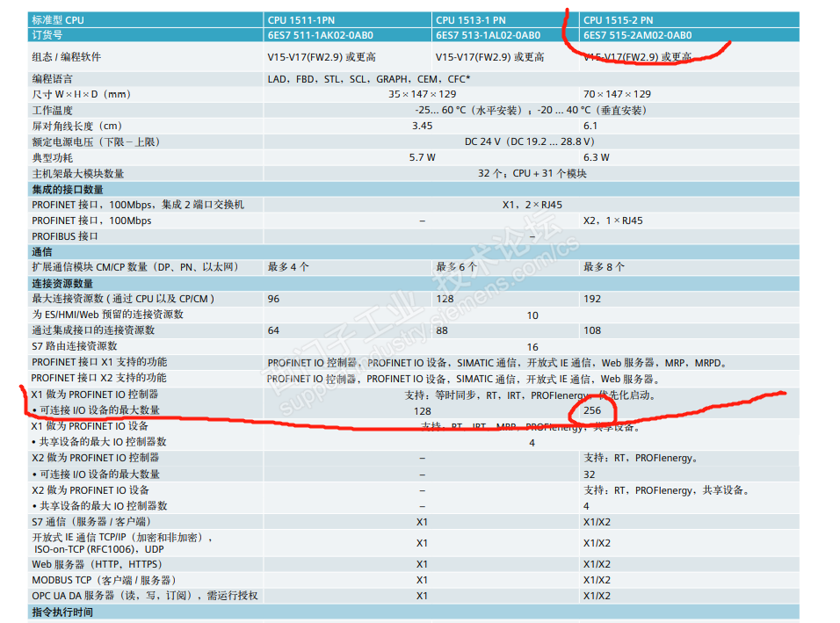The width and height of the screenshot is (840, 623).
Task: Click the "尺寸 W×H×D (mm)" row label
Action: [x=82, y=94]
